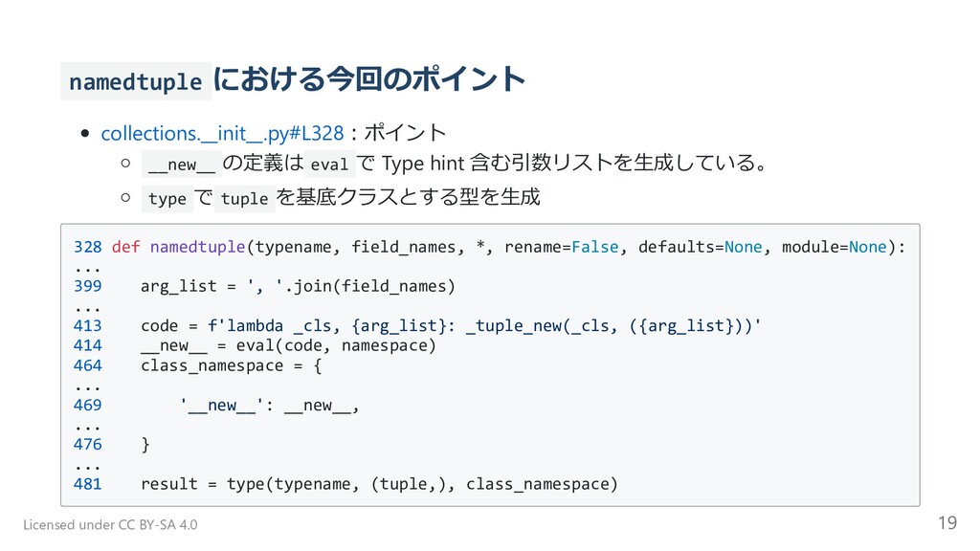
Task: Click the def keyword in code
Action: (x=125, y=247)
